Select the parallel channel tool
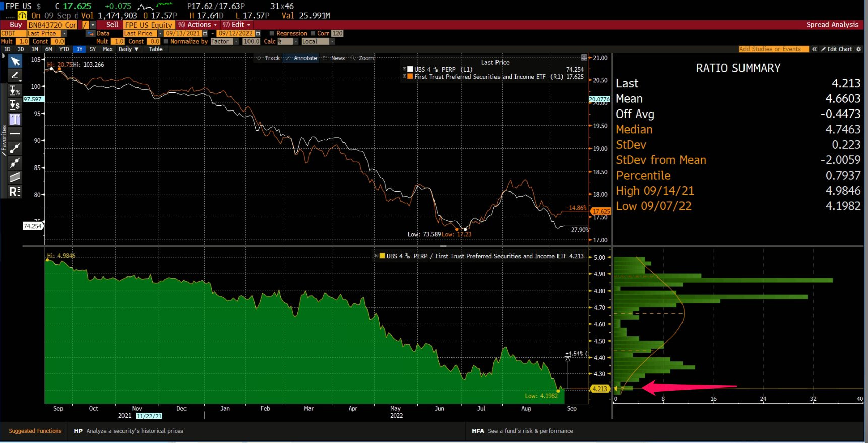 click(15, 177)
